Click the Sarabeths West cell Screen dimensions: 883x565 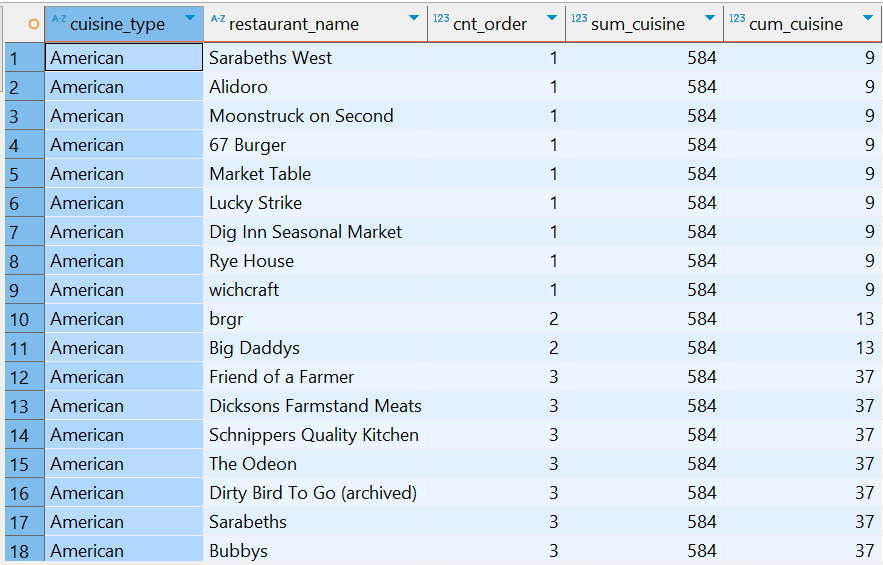coord(315,57)
